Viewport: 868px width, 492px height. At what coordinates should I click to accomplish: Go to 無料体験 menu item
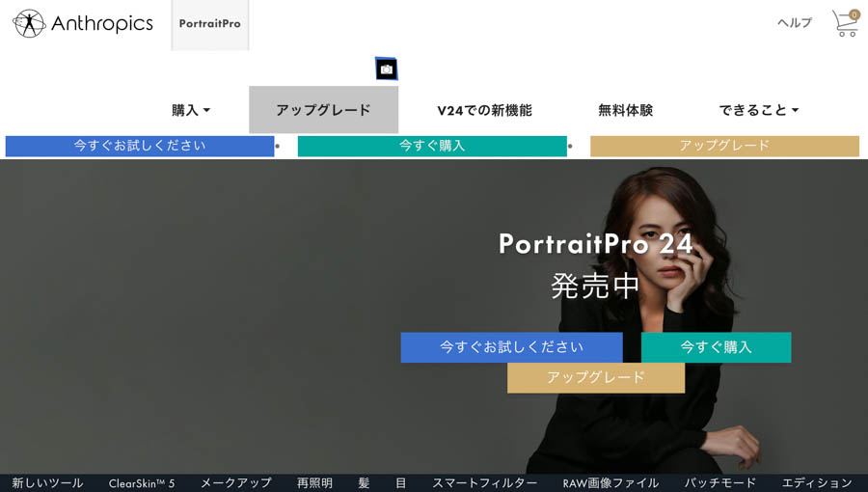click(626, 110)
